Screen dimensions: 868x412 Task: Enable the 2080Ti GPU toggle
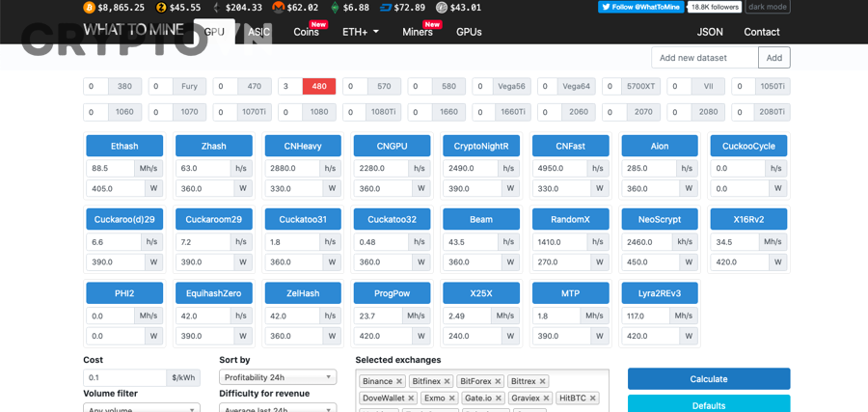(772, 112)
